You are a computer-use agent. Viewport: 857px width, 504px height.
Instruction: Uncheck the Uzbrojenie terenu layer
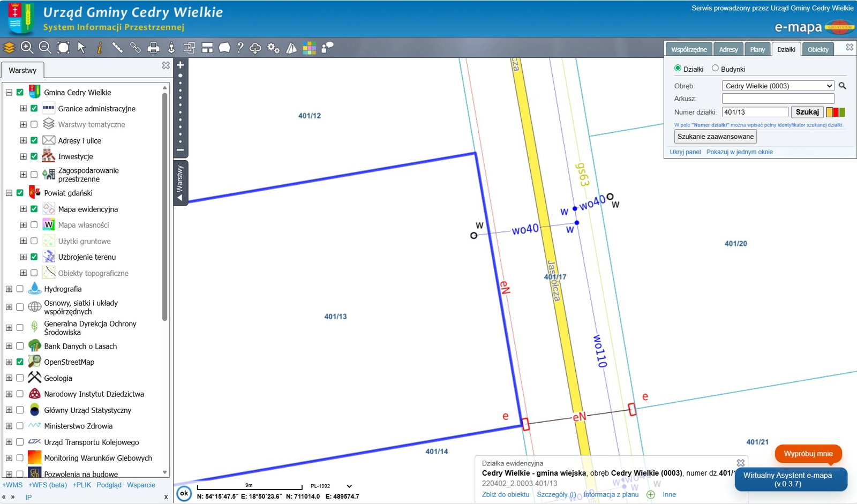click(34, 257)
